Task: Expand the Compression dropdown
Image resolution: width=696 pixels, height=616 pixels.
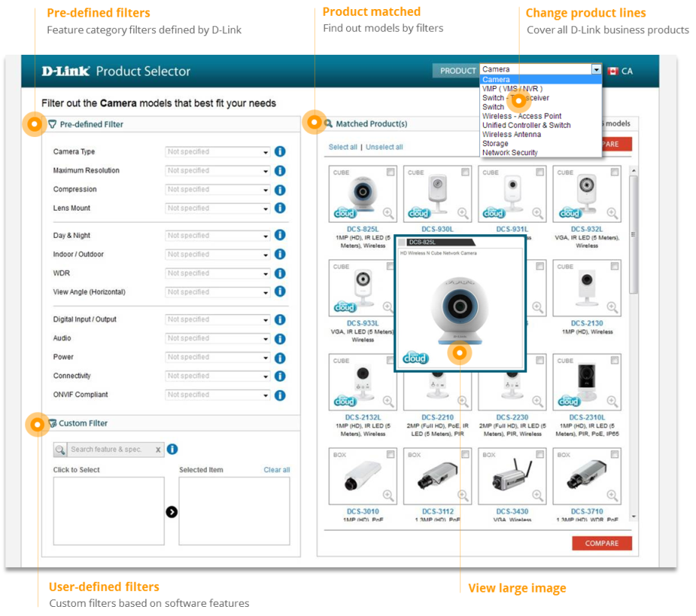Action: (218, 189)
